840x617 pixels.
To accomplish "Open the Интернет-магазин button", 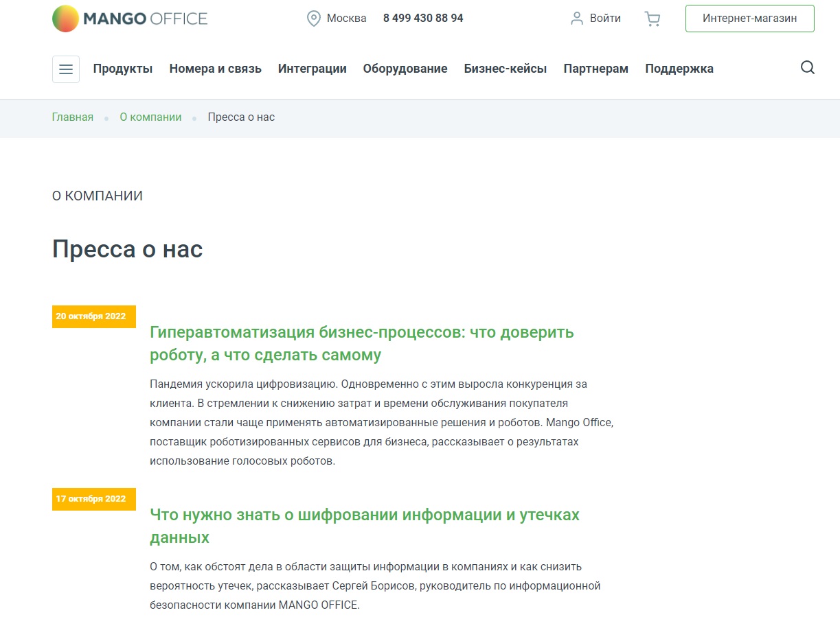I will point(750,19).
